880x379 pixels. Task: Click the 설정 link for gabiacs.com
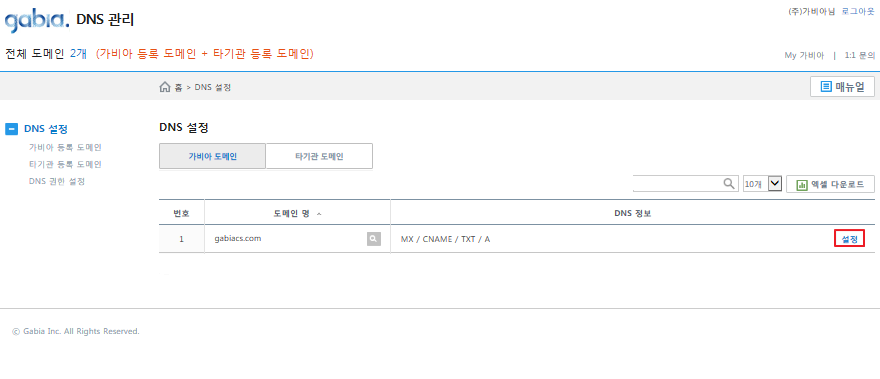point(850,239)
